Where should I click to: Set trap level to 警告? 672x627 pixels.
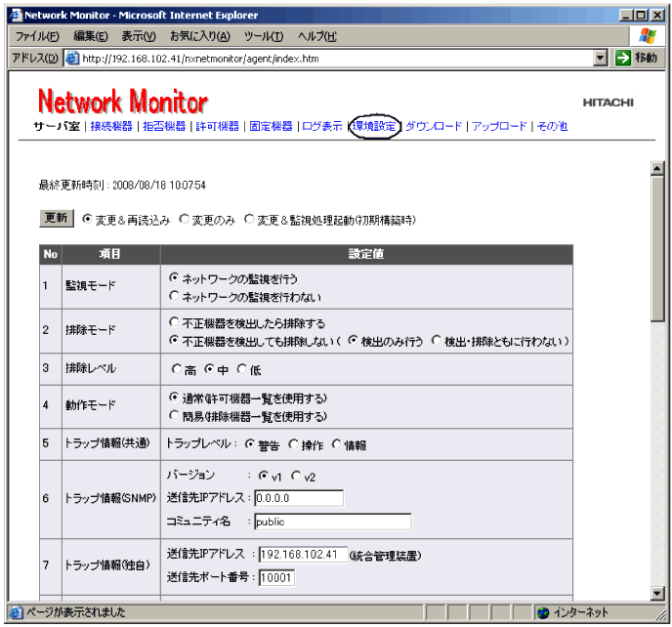point(249,444)
